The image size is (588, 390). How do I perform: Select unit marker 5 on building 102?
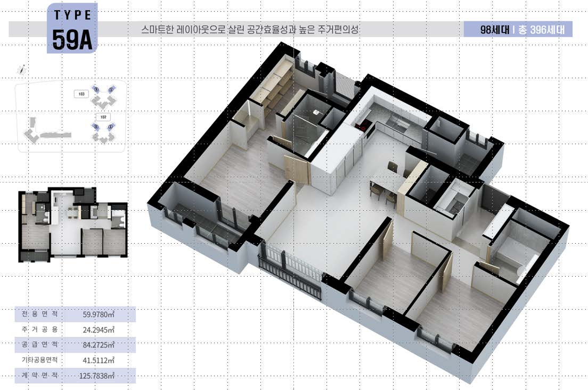click(x=96, y=127)
